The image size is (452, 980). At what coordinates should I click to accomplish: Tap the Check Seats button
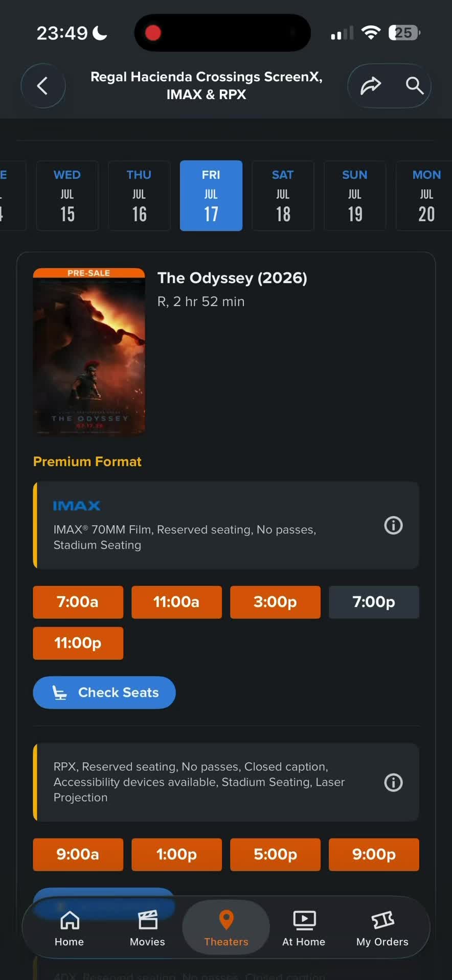[104, 692]
